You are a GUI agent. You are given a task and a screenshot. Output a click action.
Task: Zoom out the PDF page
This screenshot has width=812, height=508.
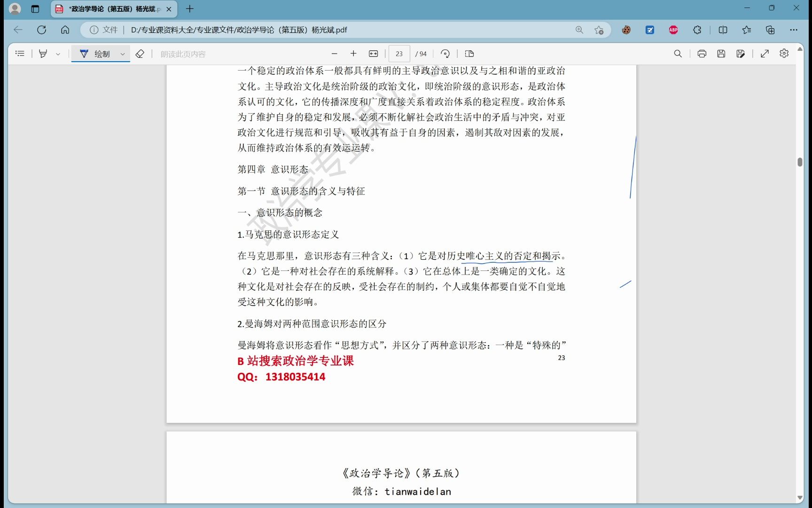335,54
